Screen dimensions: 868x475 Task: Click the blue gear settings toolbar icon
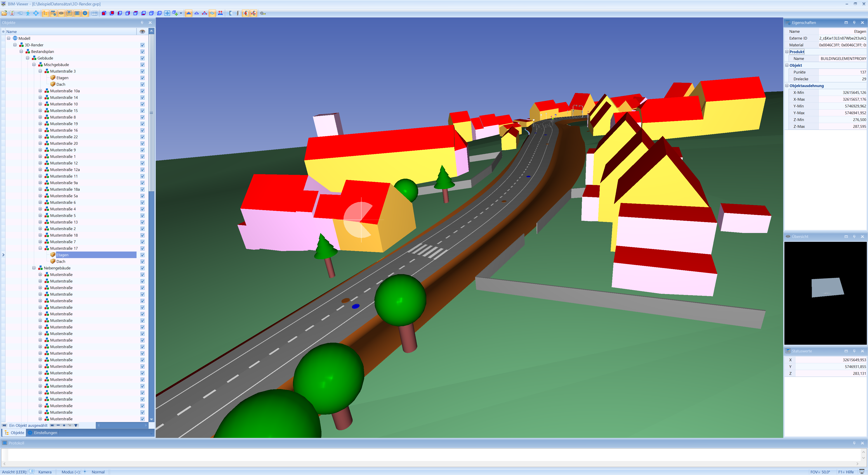coord(85,13)
